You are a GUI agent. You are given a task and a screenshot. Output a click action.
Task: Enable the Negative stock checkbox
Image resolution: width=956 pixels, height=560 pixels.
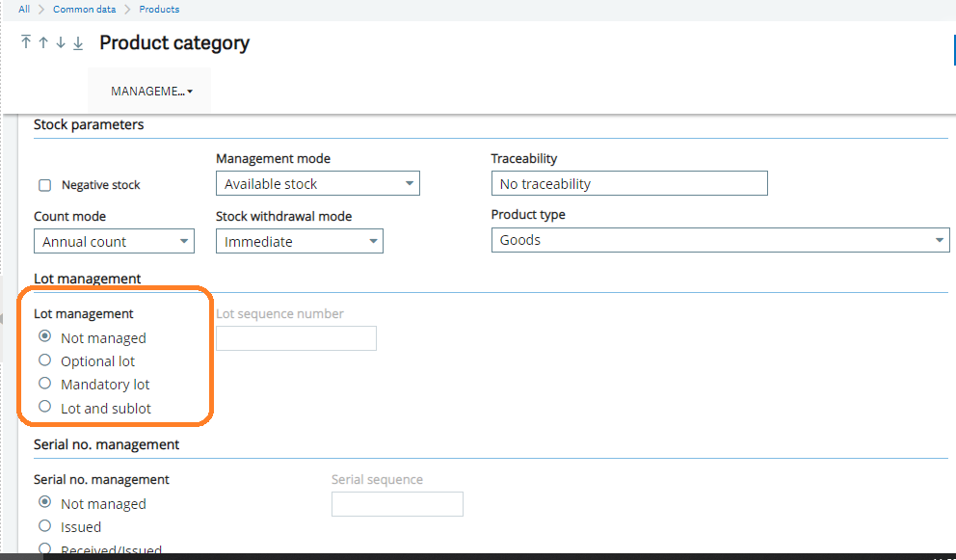tap(43, 184)
